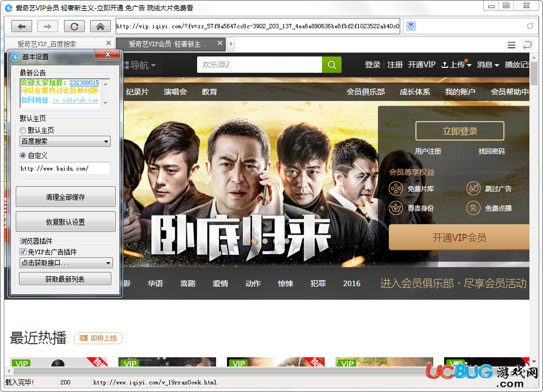Open the 百度搜索 homepage dropdown

click(65, 141)
